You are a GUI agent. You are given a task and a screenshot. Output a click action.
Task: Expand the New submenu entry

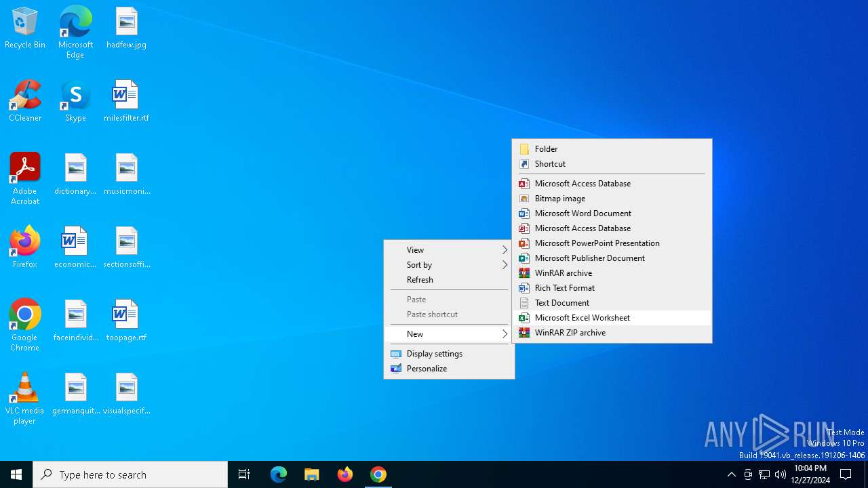[x=450, y=334]
